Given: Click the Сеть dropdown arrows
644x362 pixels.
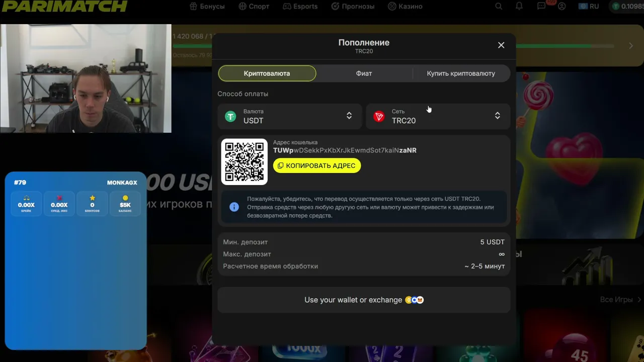Looking at the screenshot, I should coord(498,116).
